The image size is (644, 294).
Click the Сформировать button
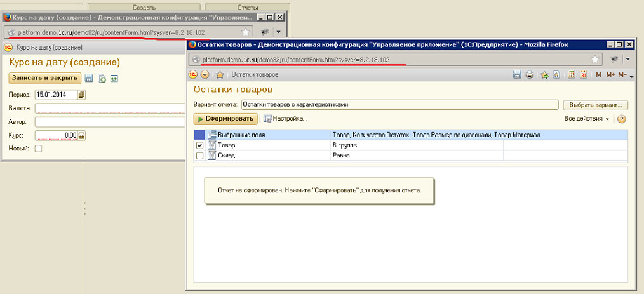click(225, 119)
